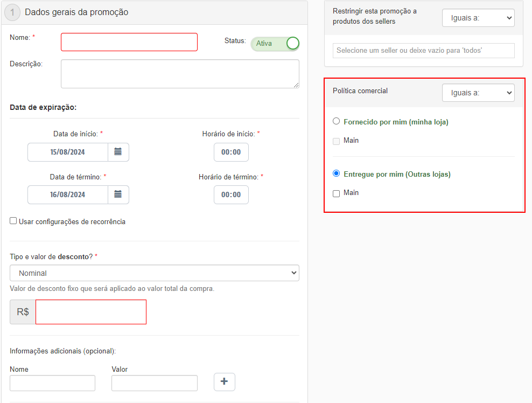
Task: Click inside the Descrição text area
Action: tap(180, 74)
